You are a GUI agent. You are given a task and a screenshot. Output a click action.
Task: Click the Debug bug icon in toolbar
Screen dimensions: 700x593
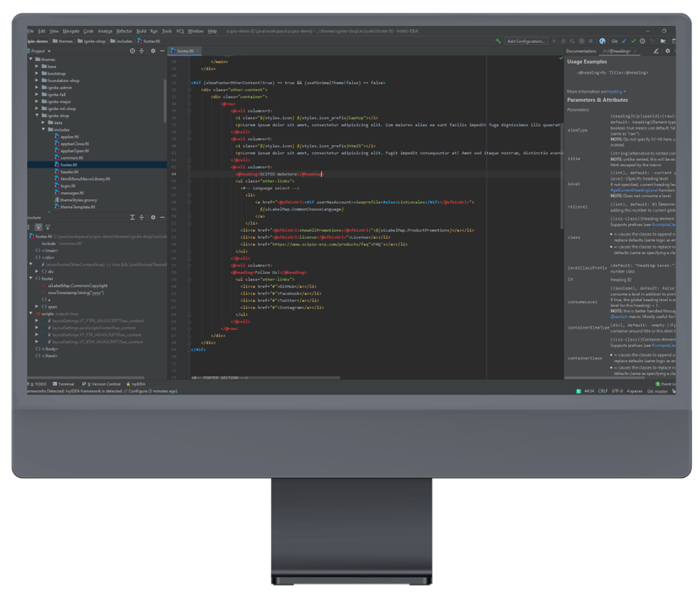563,41
